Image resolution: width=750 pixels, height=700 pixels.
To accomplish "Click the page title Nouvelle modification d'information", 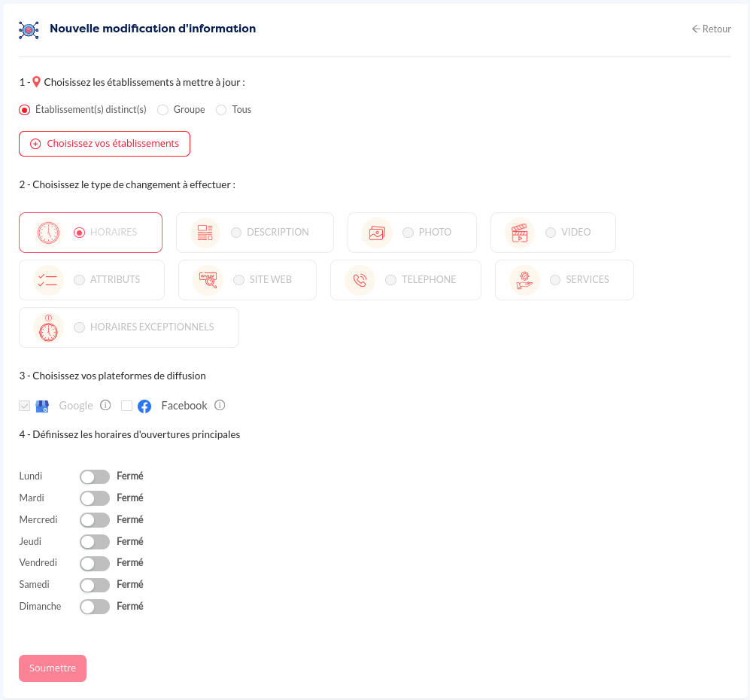I will [153, 29].
